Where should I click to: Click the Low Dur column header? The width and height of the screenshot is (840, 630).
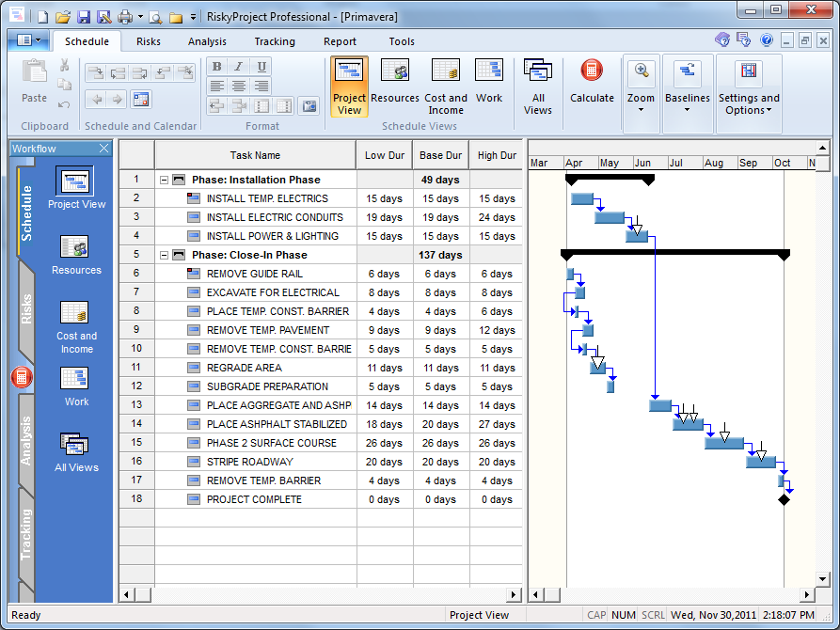coord(385,155)
